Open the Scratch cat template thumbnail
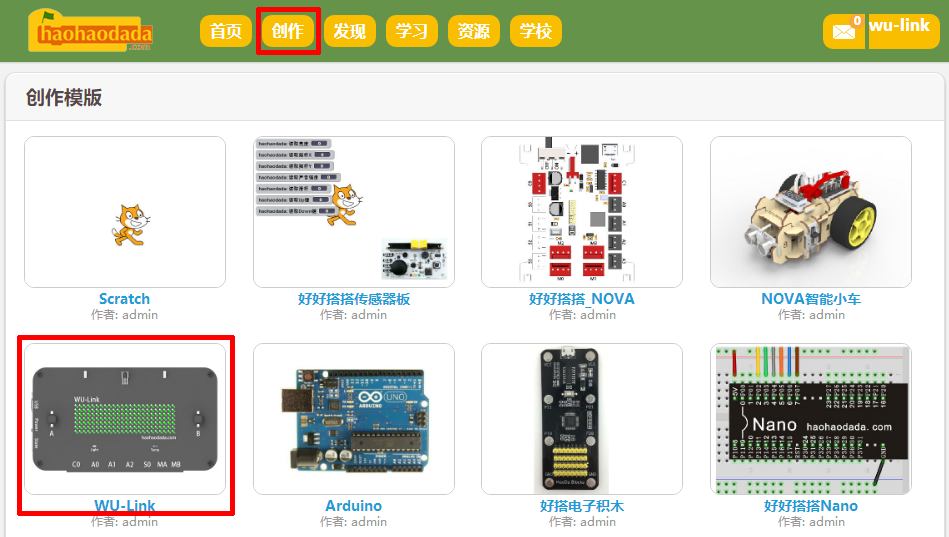The width and height of the screenshot is (949, 537). [x=125, y=212]
